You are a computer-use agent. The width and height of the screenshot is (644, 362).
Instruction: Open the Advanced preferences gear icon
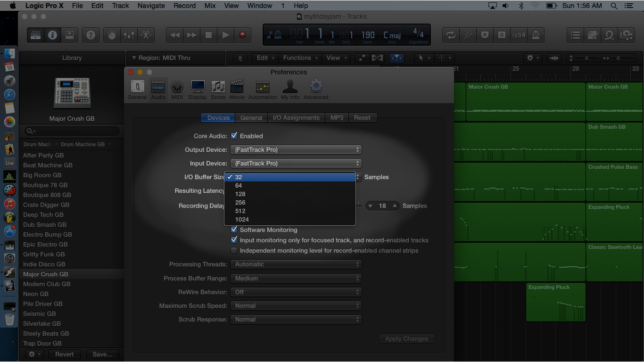pyautogui.click(x=315, y=89)
